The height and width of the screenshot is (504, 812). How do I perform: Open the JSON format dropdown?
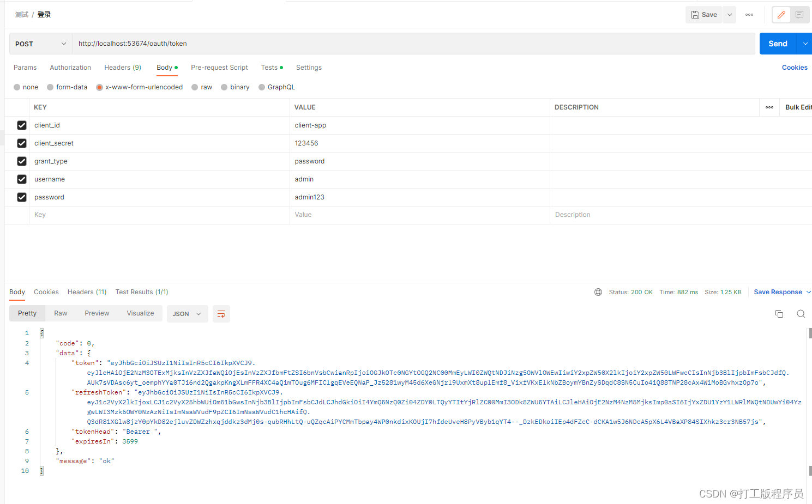187,314
